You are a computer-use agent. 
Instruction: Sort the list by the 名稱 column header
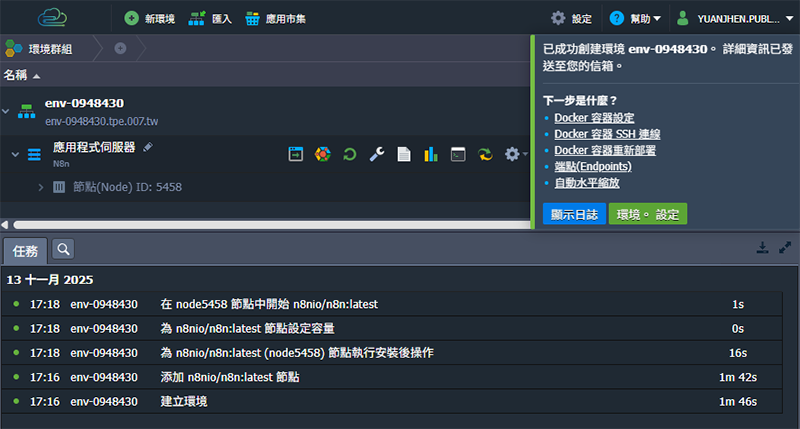pos(21,75)
